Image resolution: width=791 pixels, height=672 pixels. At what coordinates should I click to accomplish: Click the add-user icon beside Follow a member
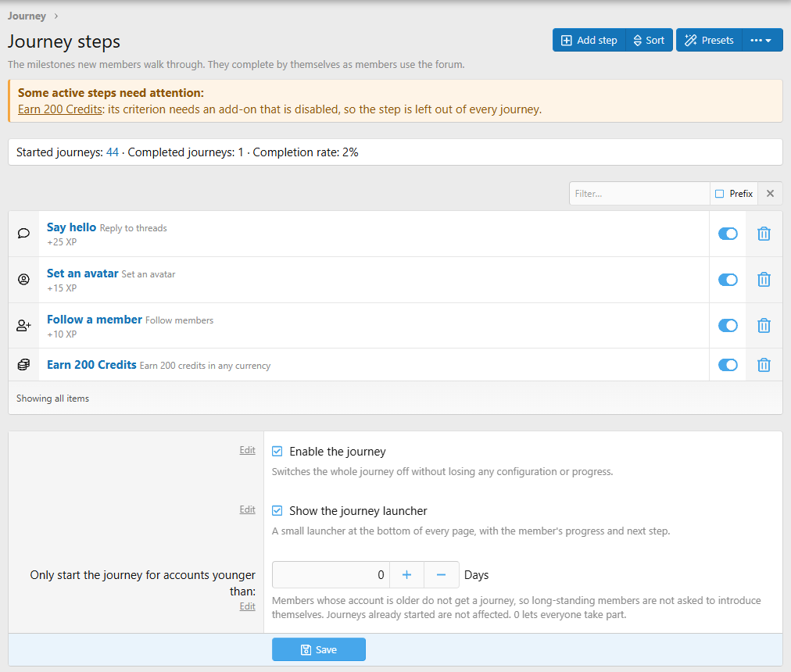click(23, 325)
